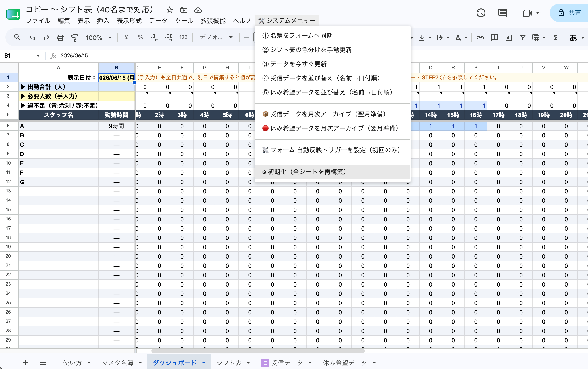Switch to the 使い方 sheet tab
Viewport: 588px width, 369px height.
(72, 363)
